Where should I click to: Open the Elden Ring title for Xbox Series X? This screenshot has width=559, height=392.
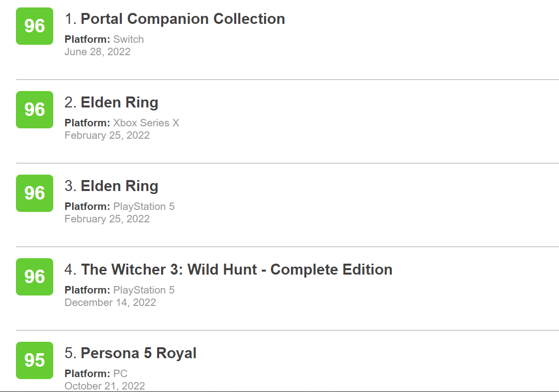119,102
